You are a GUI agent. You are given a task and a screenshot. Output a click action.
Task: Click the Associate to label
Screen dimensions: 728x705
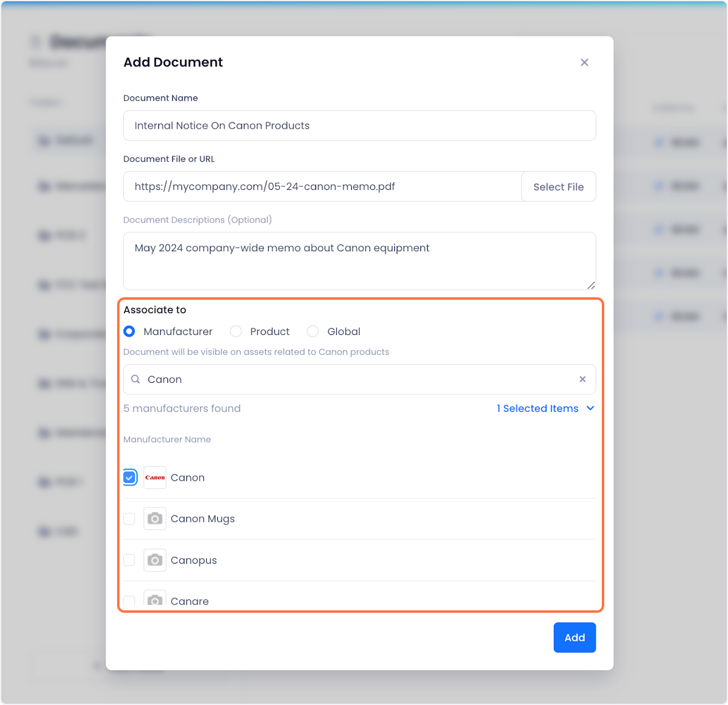[155, 309]
